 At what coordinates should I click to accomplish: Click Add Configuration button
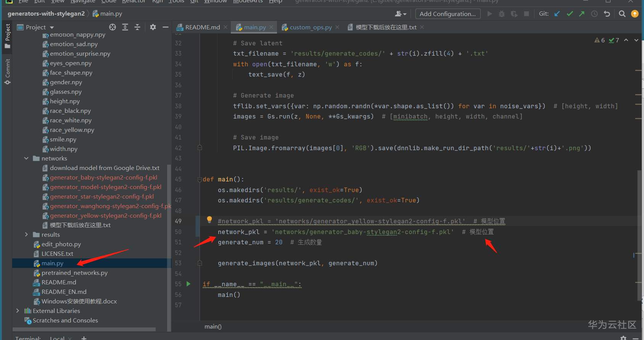(448, 14)
